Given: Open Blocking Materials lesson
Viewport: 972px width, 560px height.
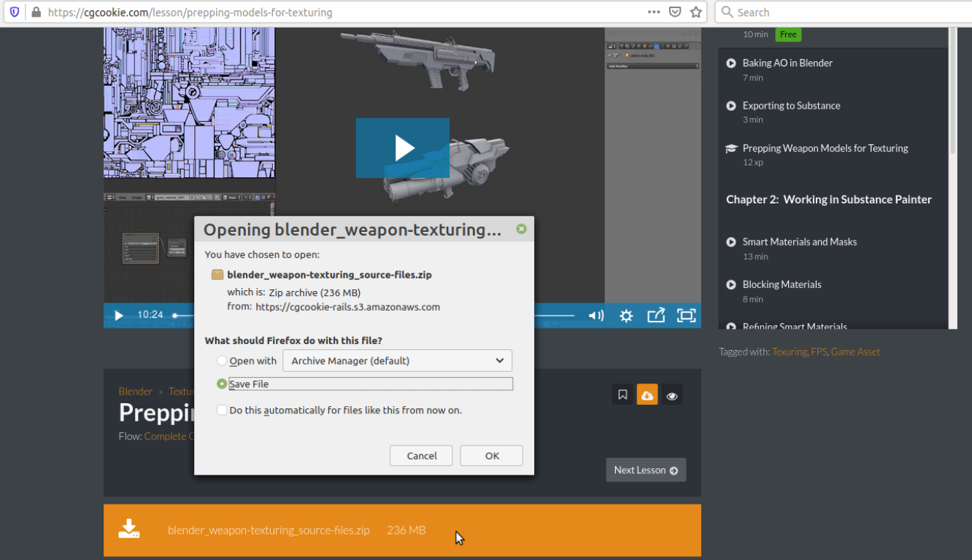Looking at the screenshot, I should pyautogui.click(x=782, y=284).
